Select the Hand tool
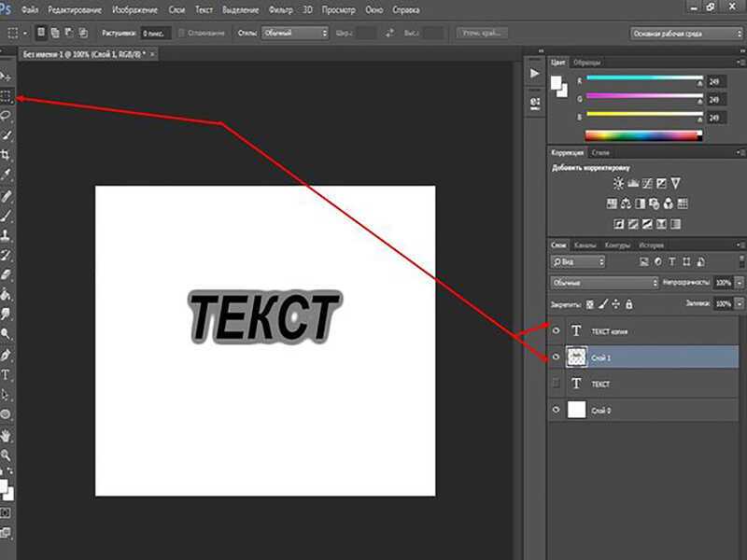This screenshot has width=747, height=560. [x=6, y=435]
